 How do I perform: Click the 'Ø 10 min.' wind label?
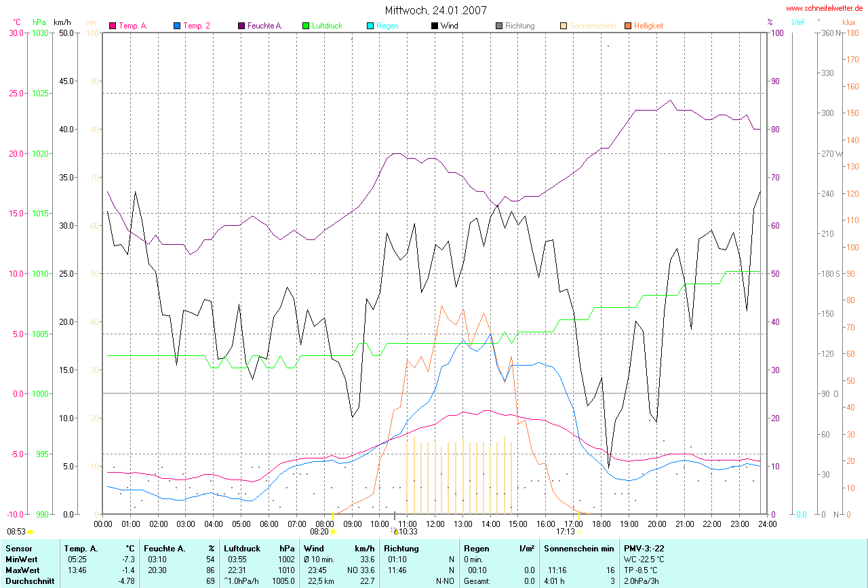tap(320, 560)
